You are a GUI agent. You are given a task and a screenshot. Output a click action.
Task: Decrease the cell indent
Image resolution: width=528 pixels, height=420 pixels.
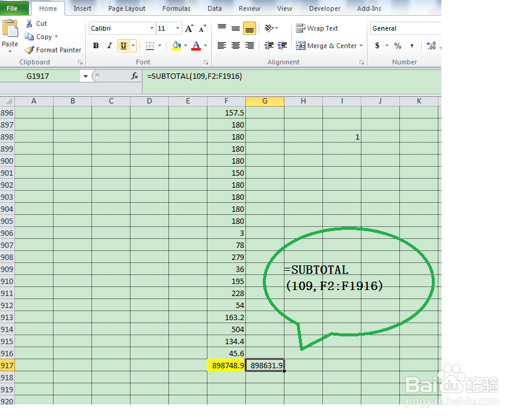pos(269,46)
